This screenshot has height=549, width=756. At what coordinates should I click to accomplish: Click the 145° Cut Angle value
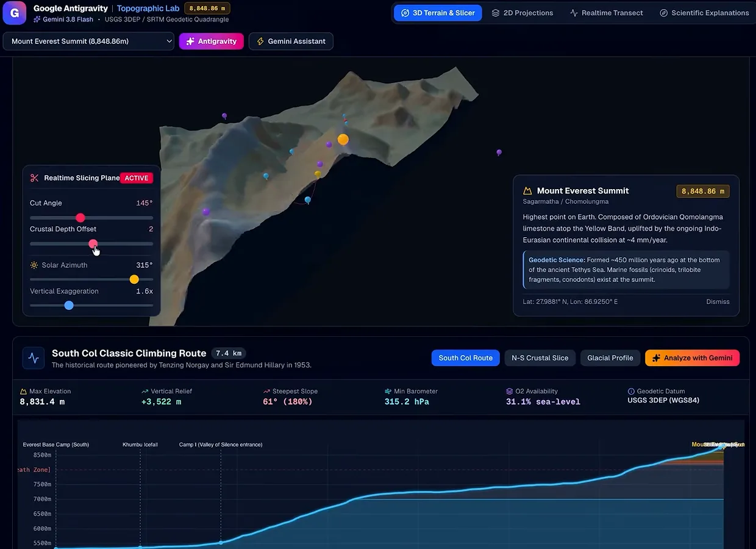pos(144,203)
